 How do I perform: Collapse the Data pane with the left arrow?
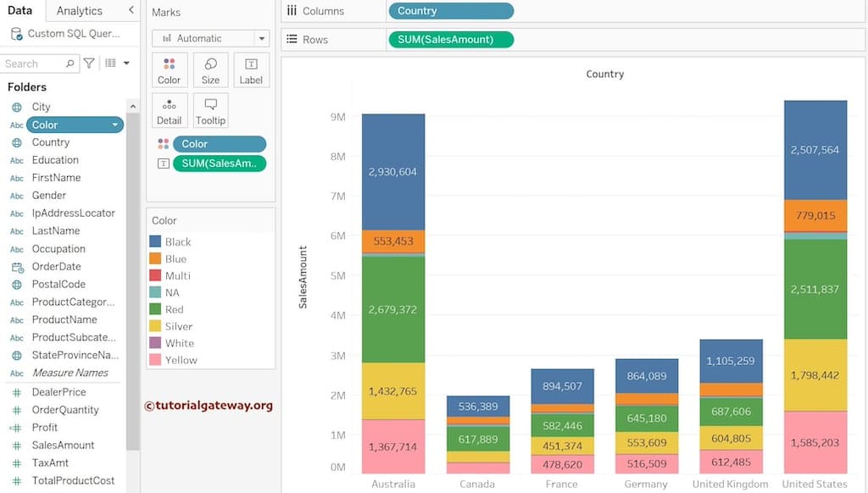tap(130, 11)
